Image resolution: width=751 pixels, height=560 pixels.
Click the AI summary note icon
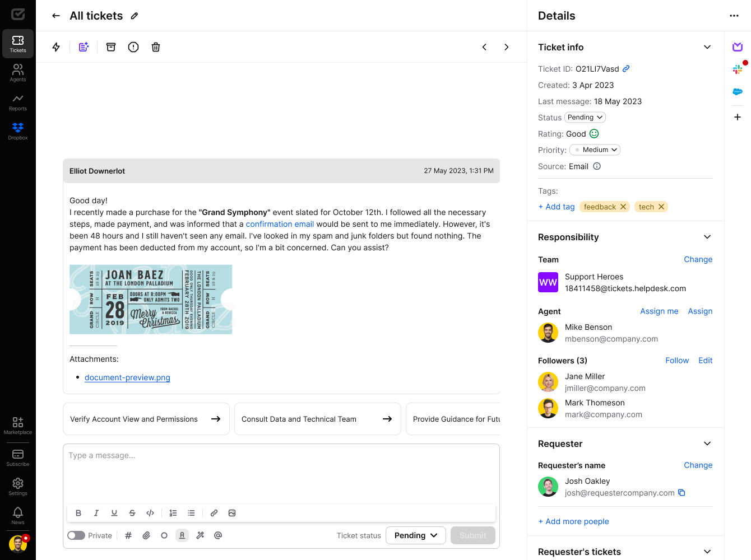(x=84, y=47)
